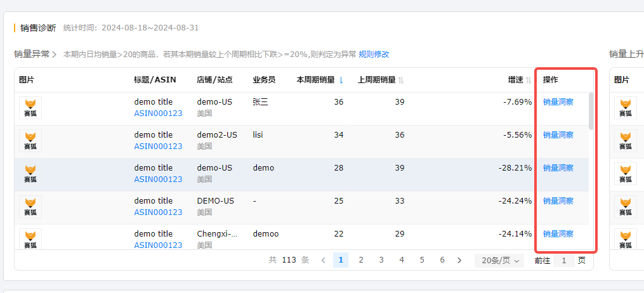Click 销量洞察 for the demo2-US row

pyautogui.click(x=558, y=135)
